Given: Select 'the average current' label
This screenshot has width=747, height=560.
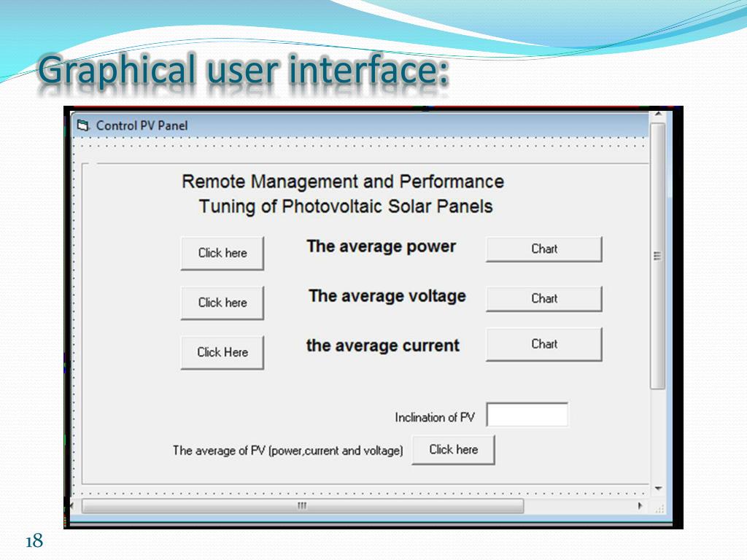Looking at the screenshot, I should click(383, 346).
